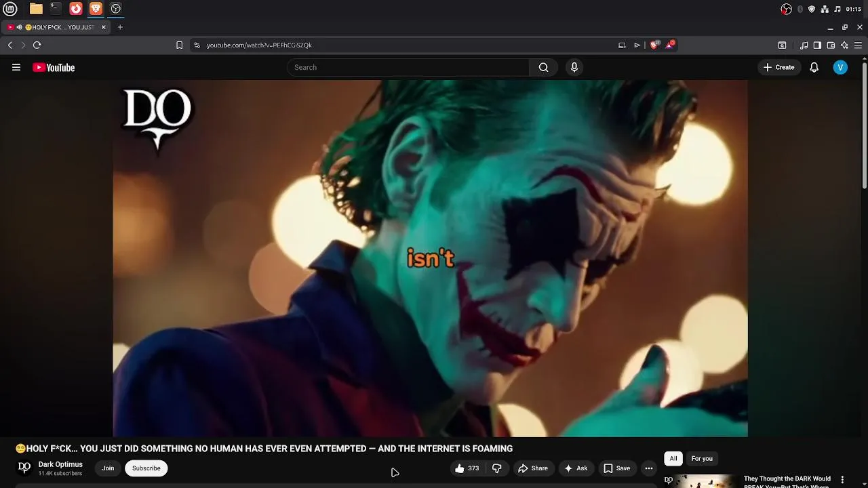Viewport: 868px width, 488px height.
Task: Open the Bluetooth tray icon
Action: coord(800,9)
